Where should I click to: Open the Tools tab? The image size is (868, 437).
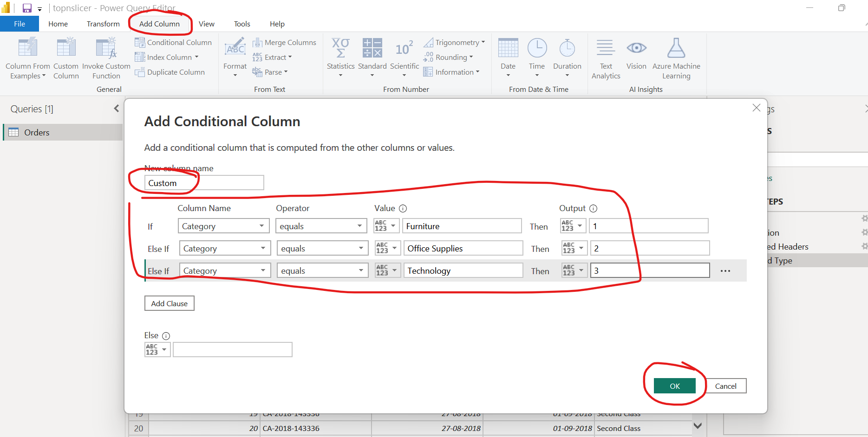coord(242,24)
